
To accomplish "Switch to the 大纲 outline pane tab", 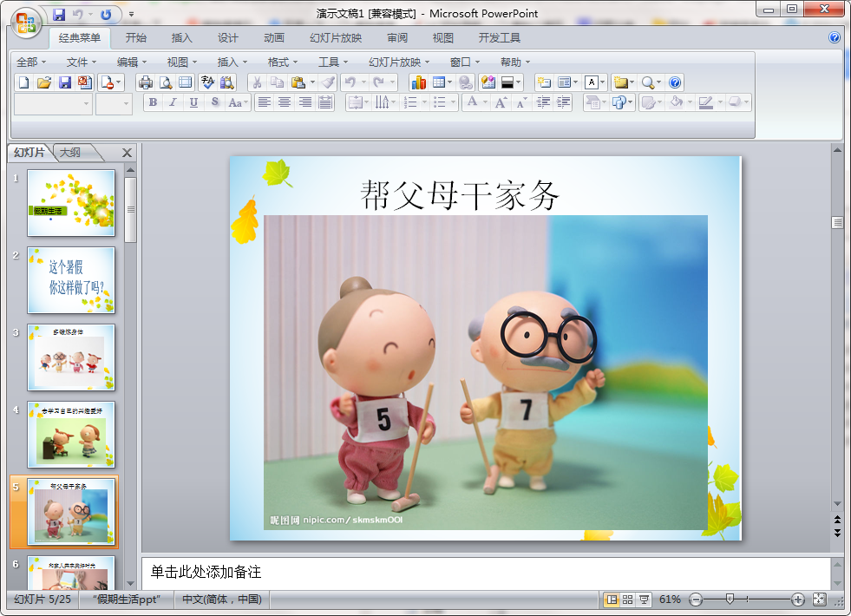I will tap(70, 153).
